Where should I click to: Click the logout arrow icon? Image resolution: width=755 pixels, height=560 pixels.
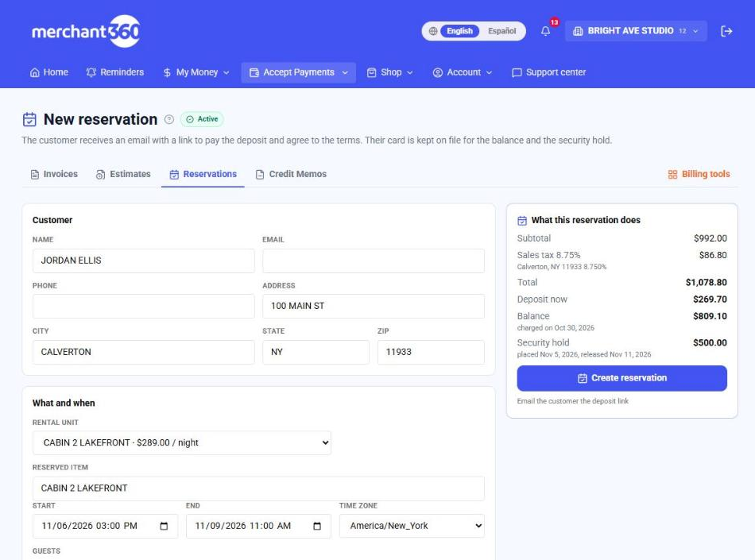tap(726, 31)
